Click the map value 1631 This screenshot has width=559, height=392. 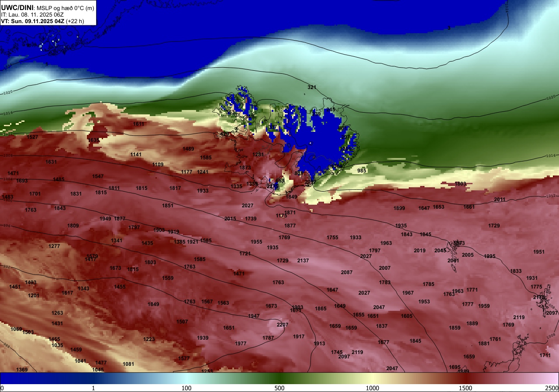coord(51,162)
